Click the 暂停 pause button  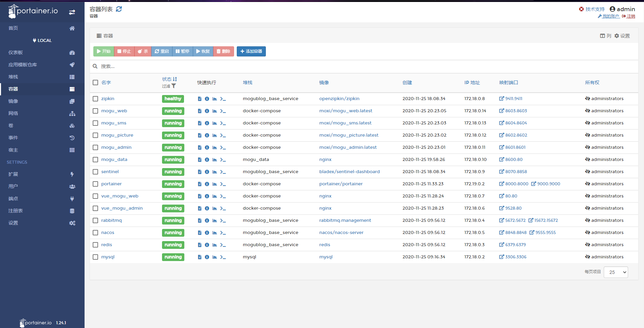(182, 51)
